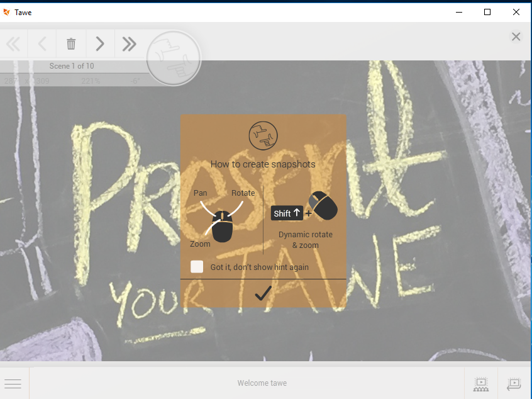This screenshot has height=399, width=532.
Task: Click the 221% zoom value
Action: [x=91, y=81]
